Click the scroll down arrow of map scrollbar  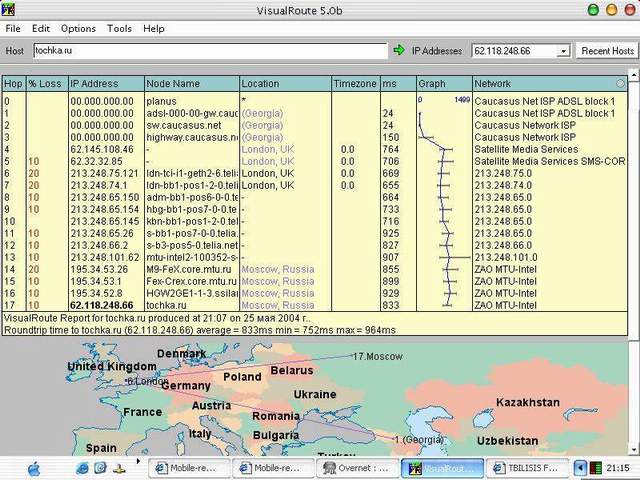[x=634, y=450]
